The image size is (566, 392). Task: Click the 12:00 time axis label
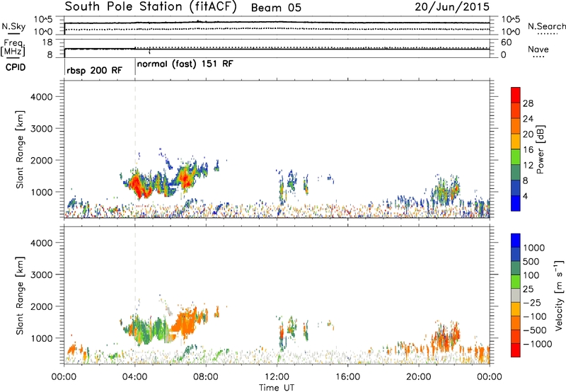(277, 377)
